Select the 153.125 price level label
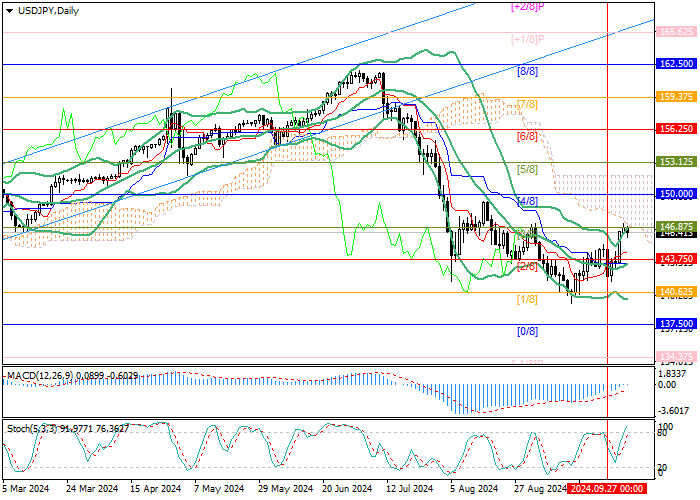The image size is (700, 500). pyautogui.click(x=676, y=162)
